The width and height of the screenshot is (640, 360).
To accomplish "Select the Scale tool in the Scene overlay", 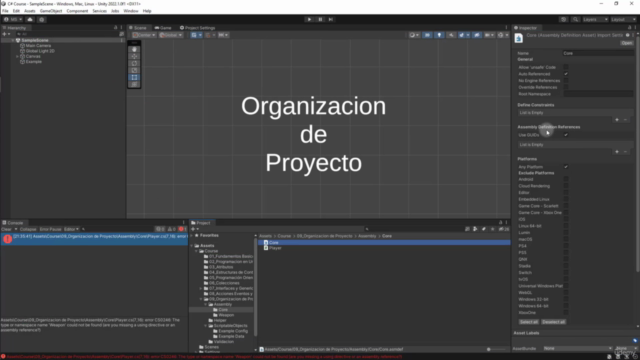I will click(134, 70).
